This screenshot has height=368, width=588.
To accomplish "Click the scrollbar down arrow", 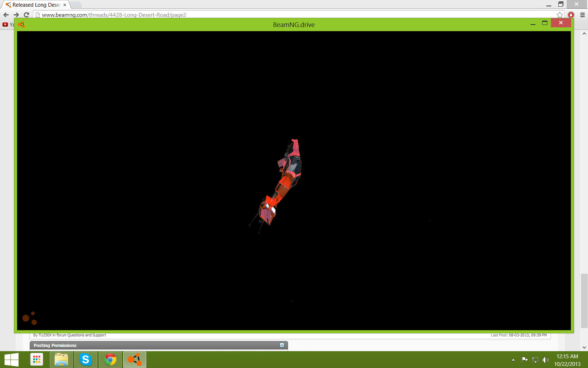I will tap(584, 347).
